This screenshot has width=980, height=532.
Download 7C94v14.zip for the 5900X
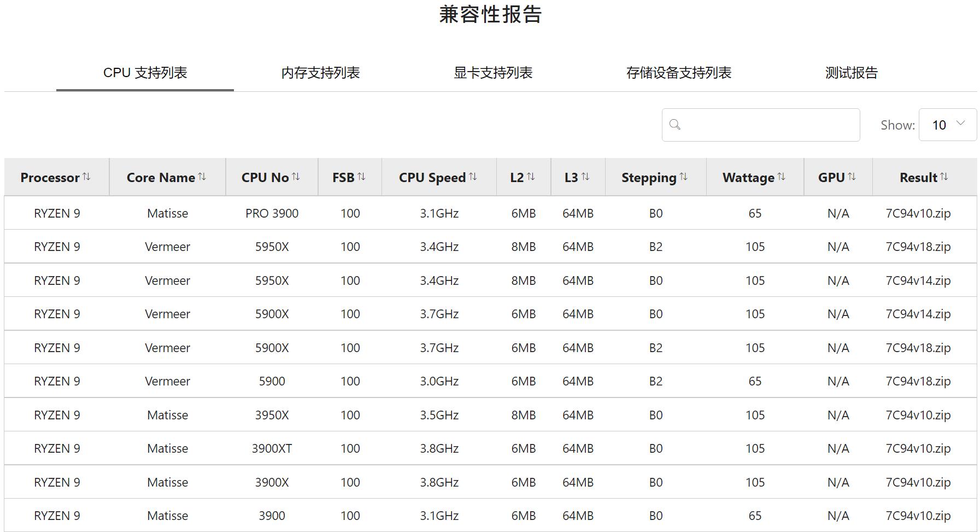pyautogui.click(x=921, y=313)
